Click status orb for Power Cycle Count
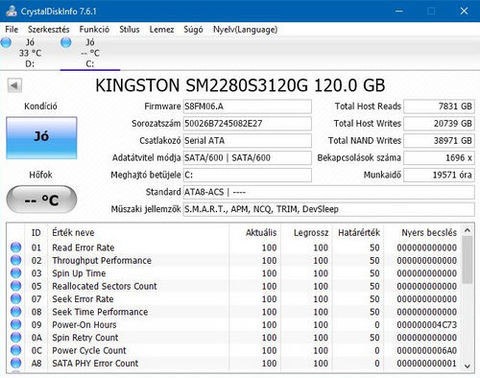Viewport: 480px width, 378px height. pyautogui.click(x=16, y=350)
